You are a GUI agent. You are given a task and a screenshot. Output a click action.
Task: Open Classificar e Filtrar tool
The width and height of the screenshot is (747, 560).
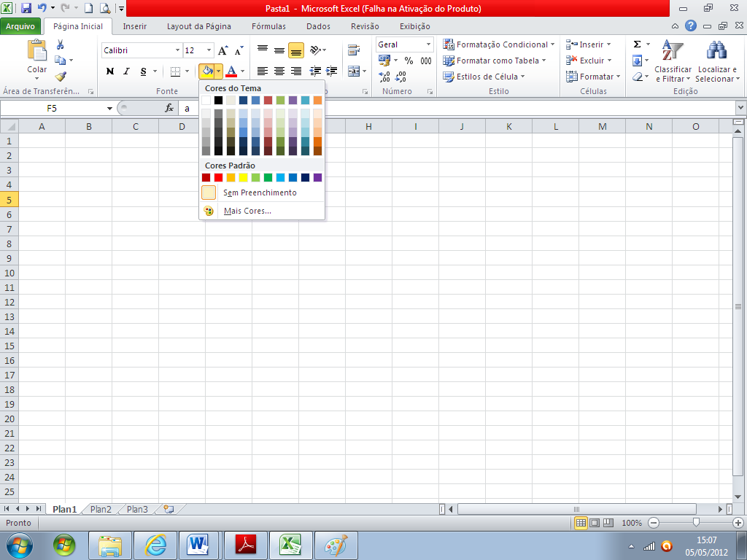point(673,61)
